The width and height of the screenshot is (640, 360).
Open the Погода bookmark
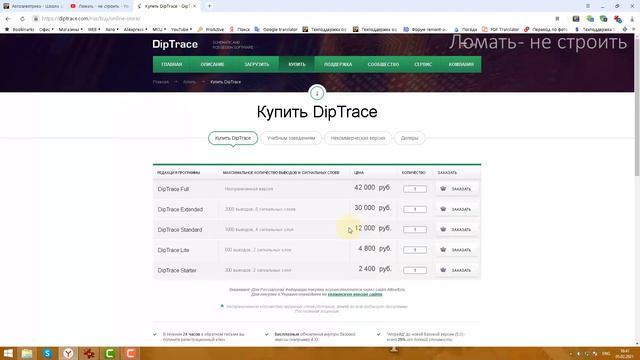tap(465, 29)
